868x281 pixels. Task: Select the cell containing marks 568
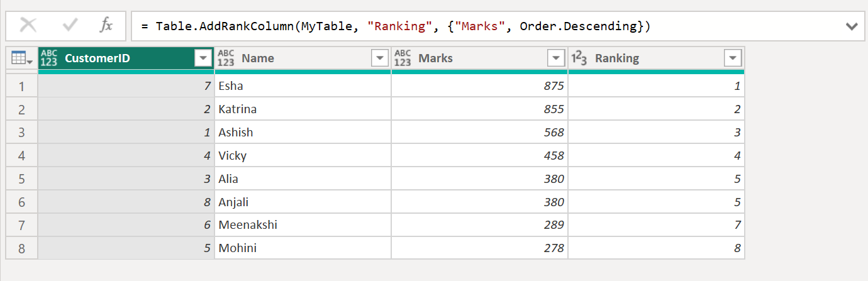click(x=479, y=133)
